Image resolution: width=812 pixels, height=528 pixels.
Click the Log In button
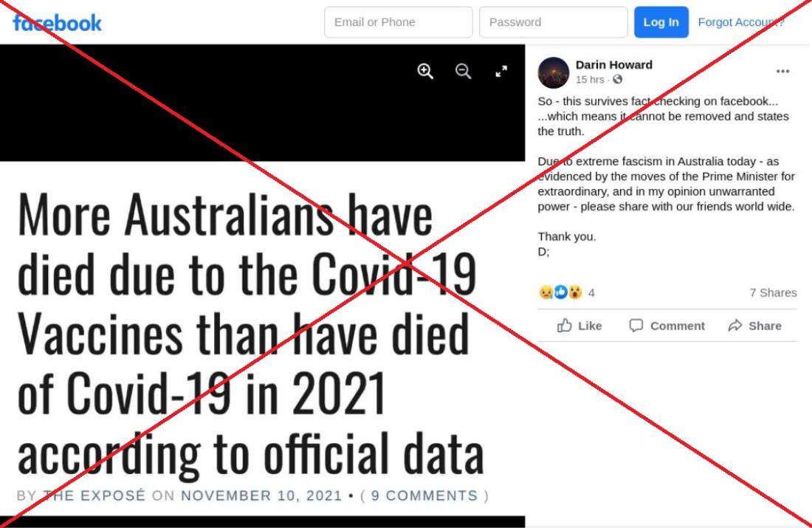coord(661,22)
